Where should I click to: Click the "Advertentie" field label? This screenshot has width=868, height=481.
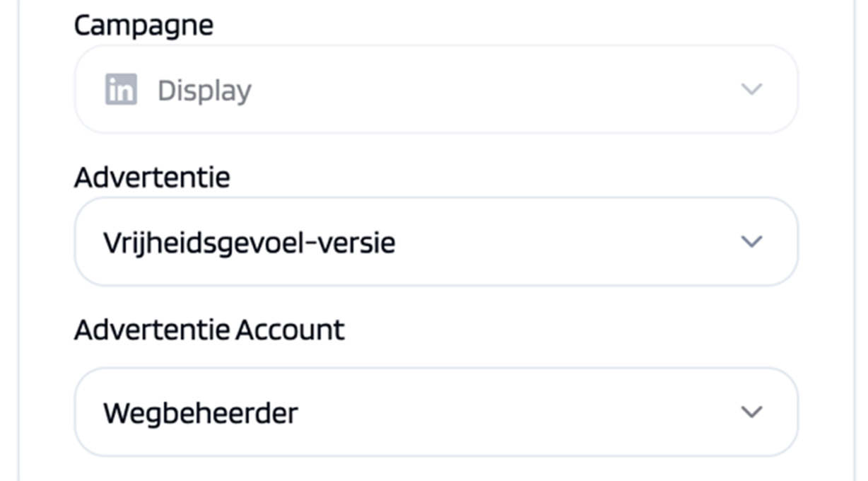point(152,177)
